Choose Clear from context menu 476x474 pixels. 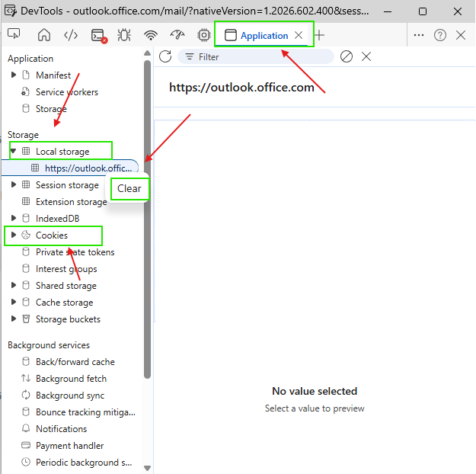point(129,189)
